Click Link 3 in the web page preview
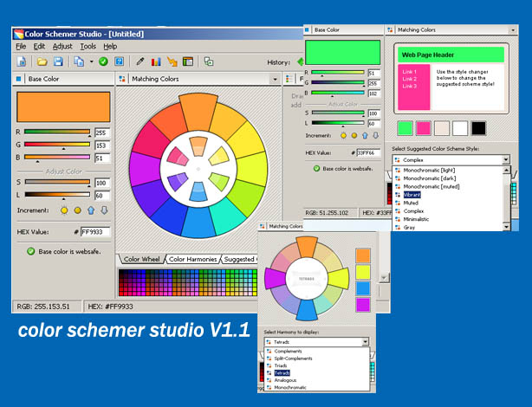The image size is (532, 407). point(409,86)
